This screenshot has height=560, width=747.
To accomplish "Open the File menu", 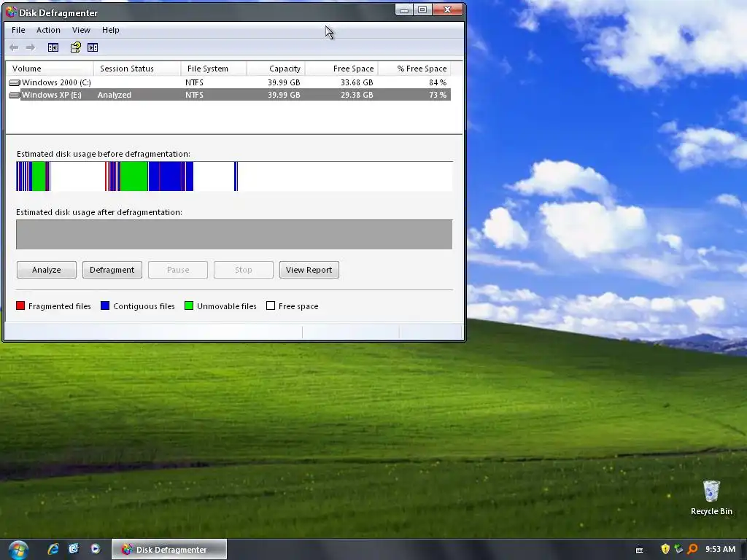I will click(x=18, y=30).
